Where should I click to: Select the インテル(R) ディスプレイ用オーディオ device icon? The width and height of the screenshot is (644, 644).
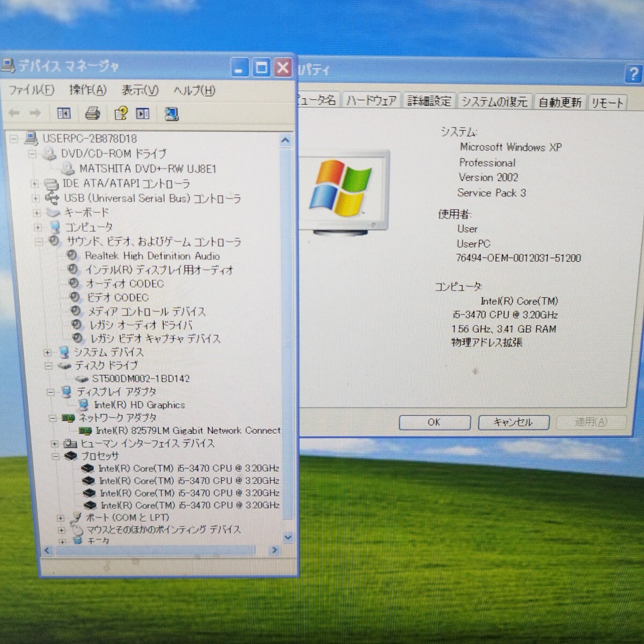click(x=74, y=269)
